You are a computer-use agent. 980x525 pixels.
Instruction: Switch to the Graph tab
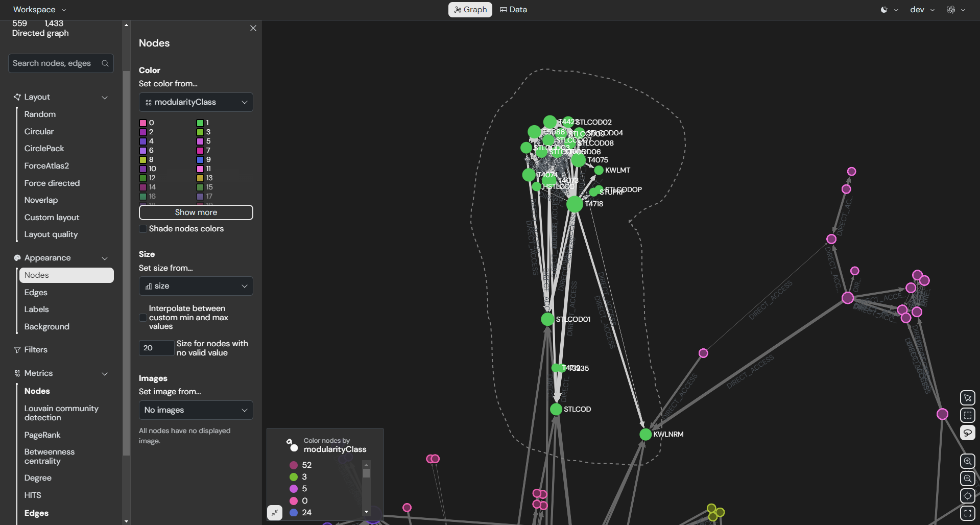tap(470, 10)
